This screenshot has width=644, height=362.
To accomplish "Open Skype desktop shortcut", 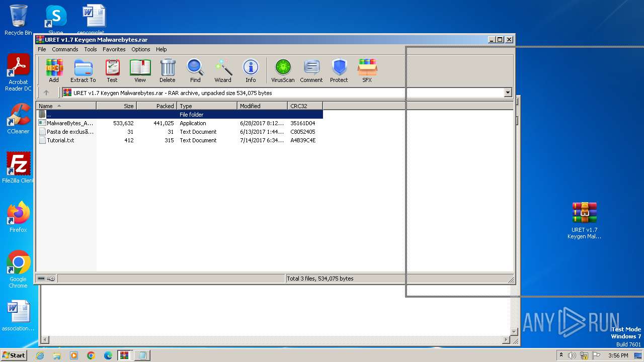I will pos(55,20).
